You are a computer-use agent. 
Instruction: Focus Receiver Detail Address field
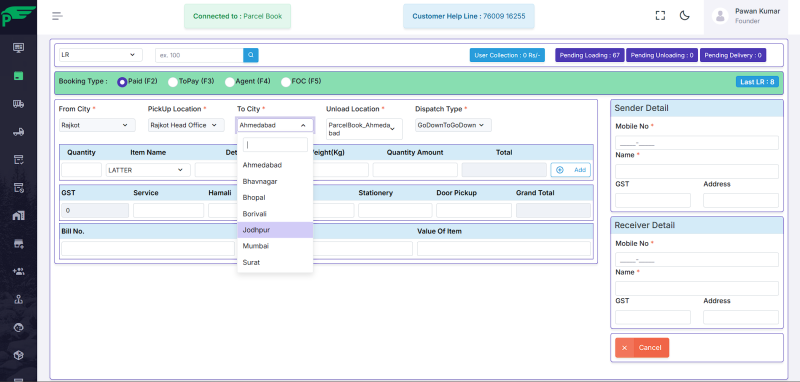click(x=741, y=317)
